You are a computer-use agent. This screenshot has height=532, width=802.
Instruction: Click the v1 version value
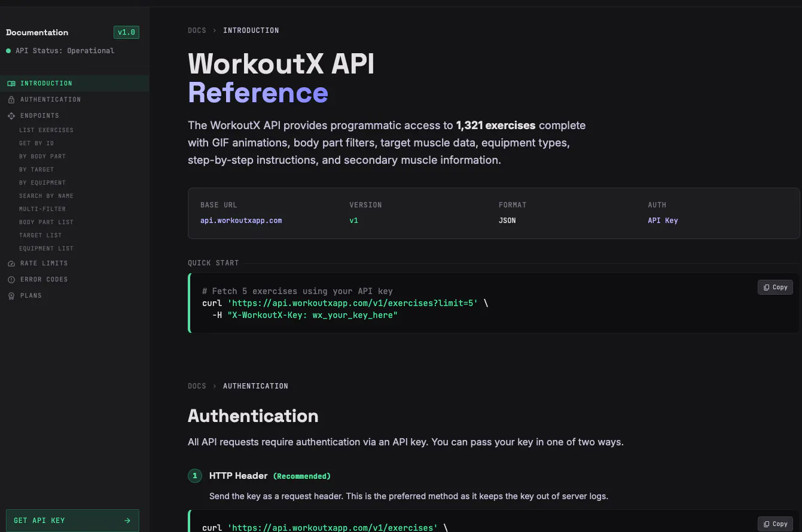(353, 221)
